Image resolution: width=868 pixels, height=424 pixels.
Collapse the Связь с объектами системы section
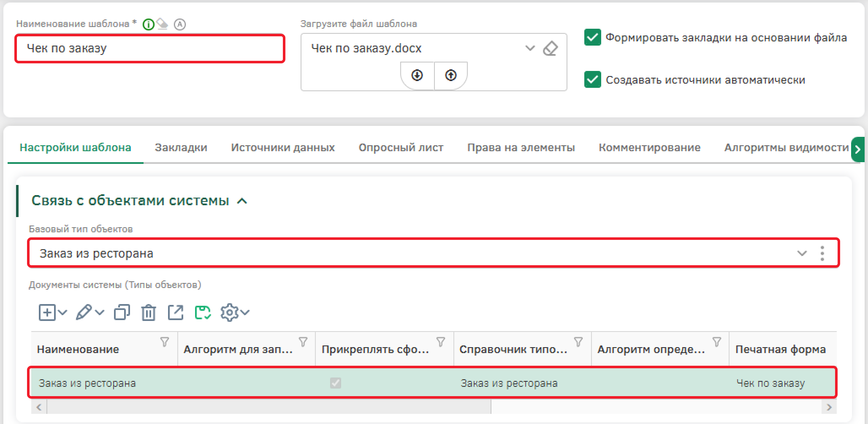pos(242,201)
